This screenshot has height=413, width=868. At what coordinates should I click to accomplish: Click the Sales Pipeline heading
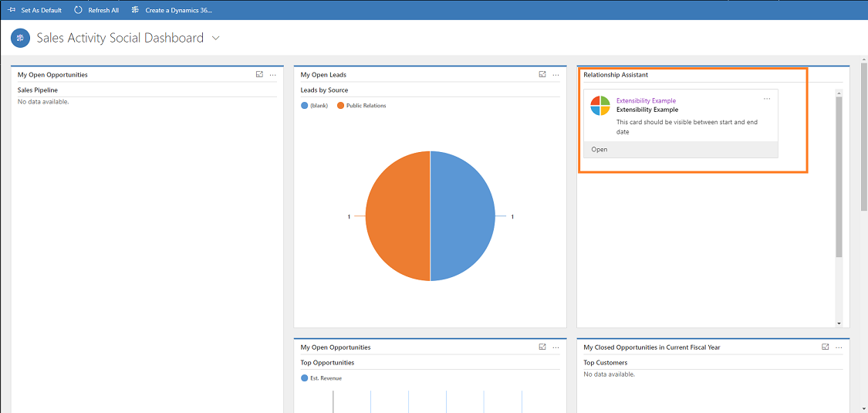tap(38, 90)
